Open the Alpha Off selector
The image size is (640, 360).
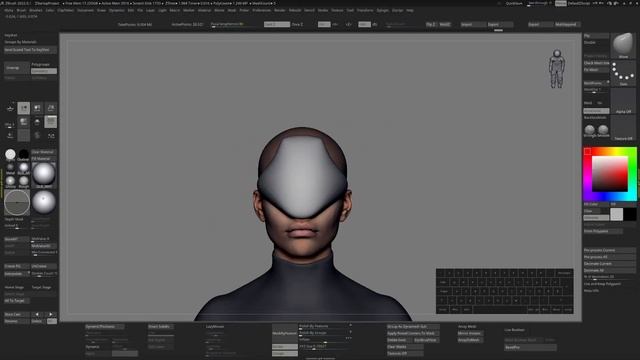pos(623,101)
